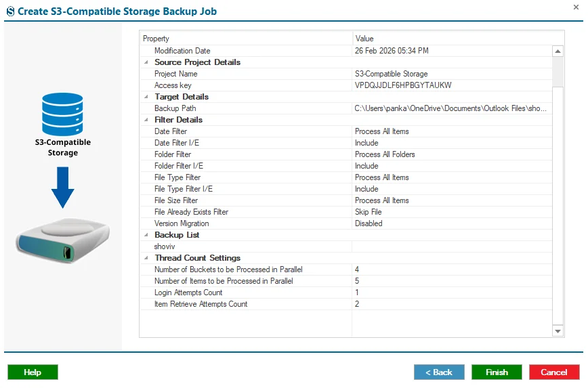Click the Backup List heading
Image resolution: width=588 pixels, height=388 pixels.
pyautogui.click(x=177, y=235)
